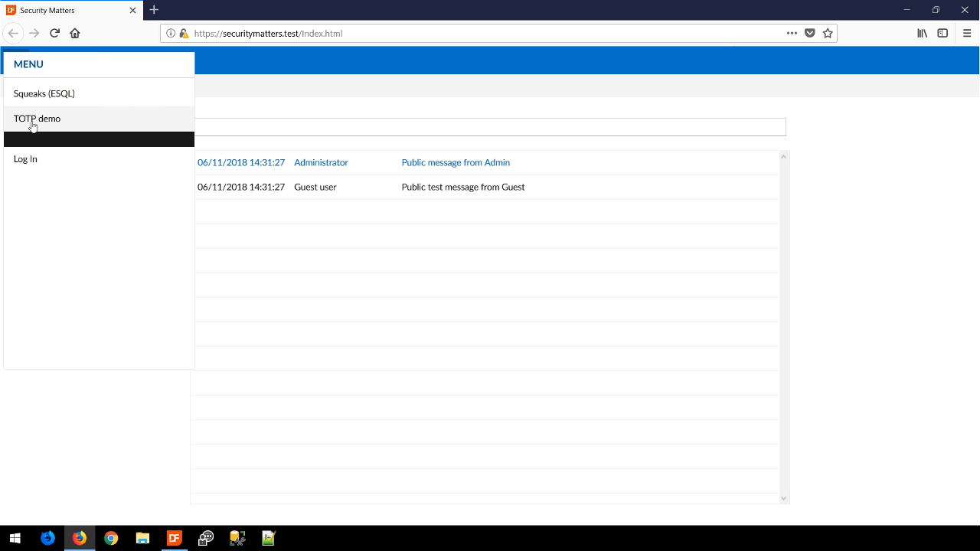Viewport: 980px width, 551px height.
Task: View site information icon in address bar
Action: coord(171,34)
